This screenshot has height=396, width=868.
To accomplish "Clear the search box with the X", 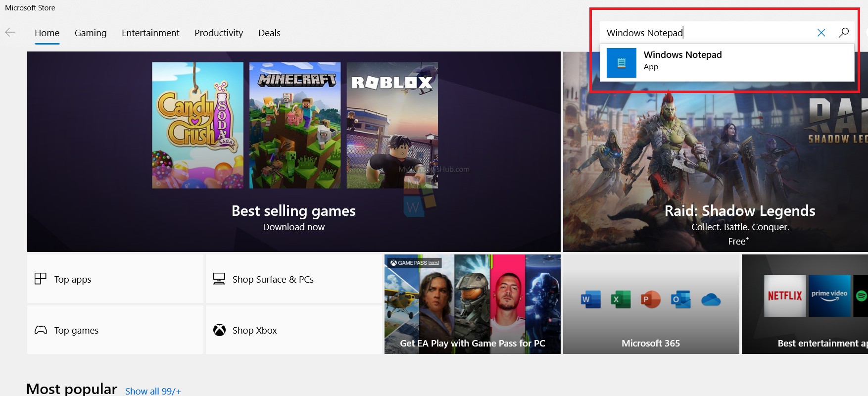I will pyautogui.click(x=821, y=33).
